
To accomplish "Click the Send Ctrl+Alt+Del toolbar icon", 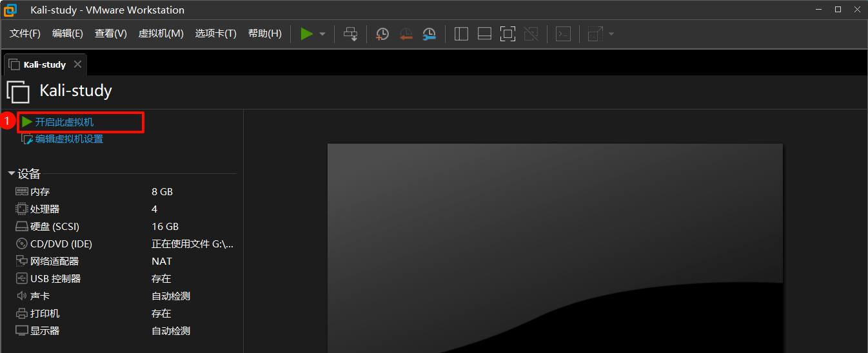I will click(x=350, y=34).
